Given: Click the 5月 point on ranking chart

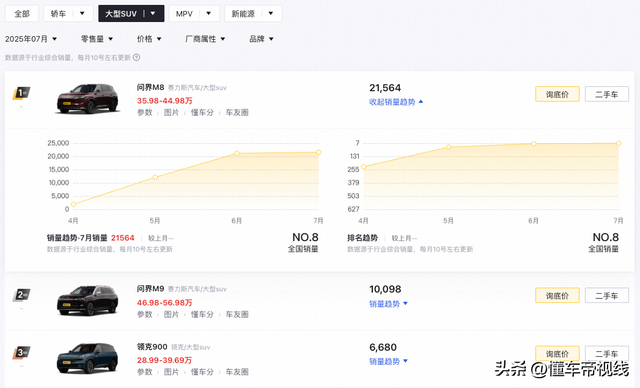Looking at the screenshot, I should coord(449,147).
